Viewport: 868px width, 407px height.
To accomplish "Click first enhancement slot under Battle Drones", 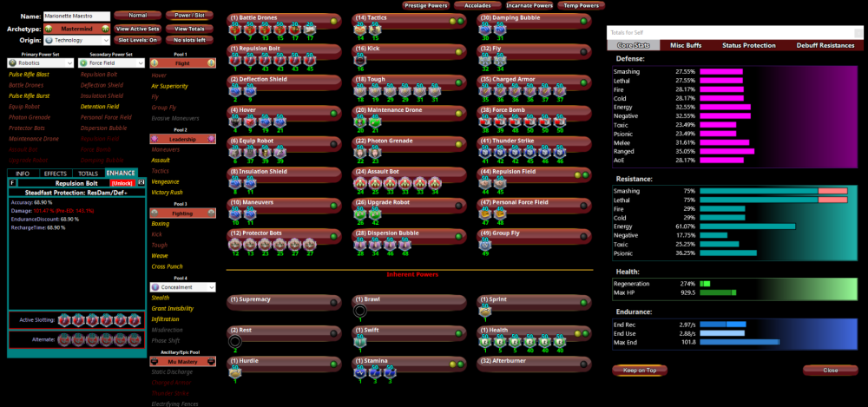I will click(234, 30).
